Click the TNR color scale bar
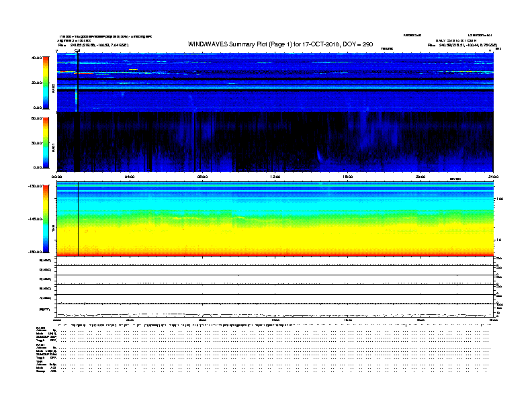532x411 pixels. 46,219
